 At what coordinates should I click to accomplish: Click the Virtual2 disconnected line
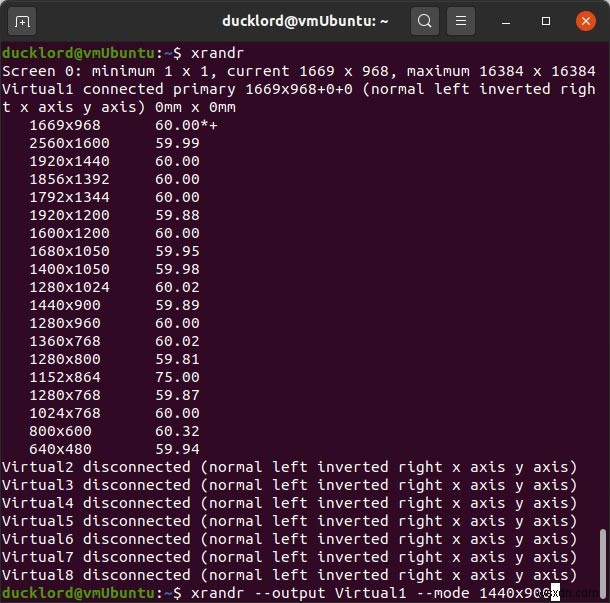click(289, 467)
